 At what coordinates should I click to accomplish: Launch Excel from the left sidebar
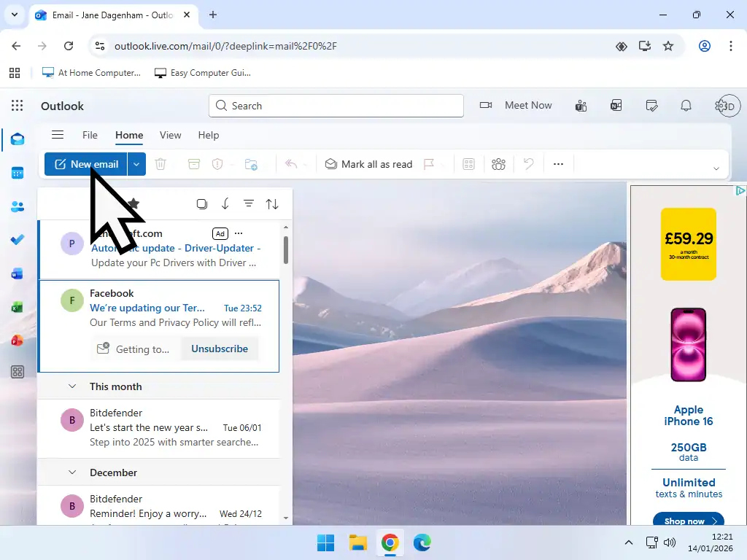click(x=16, y=307)
